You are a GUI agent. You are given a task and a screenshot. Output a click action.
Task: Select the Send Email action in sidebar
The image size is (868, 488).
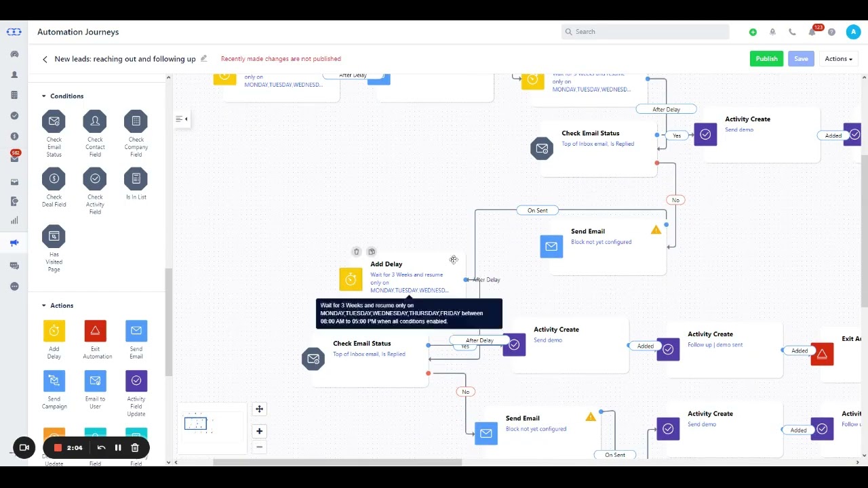tap(136, 340)
